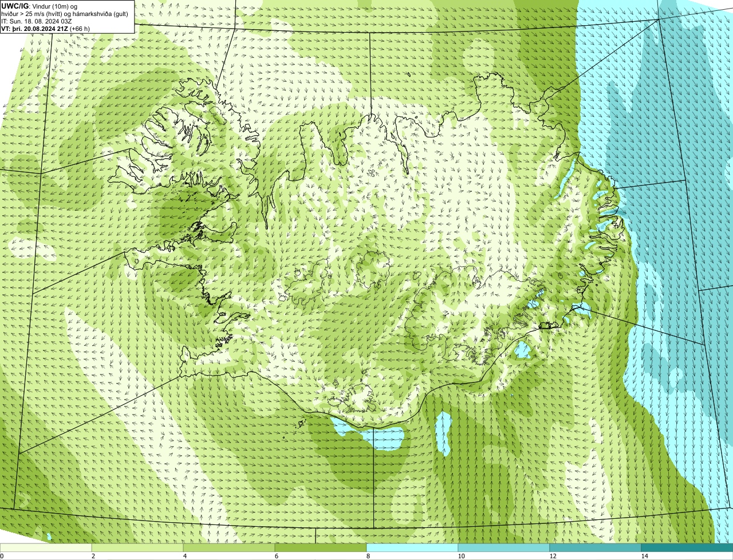Image resolution: width=733 pixels, height=560 pixels.
Task: Click the teal legend swatch for 12–14 m/s
Action: tap(596, 548)
